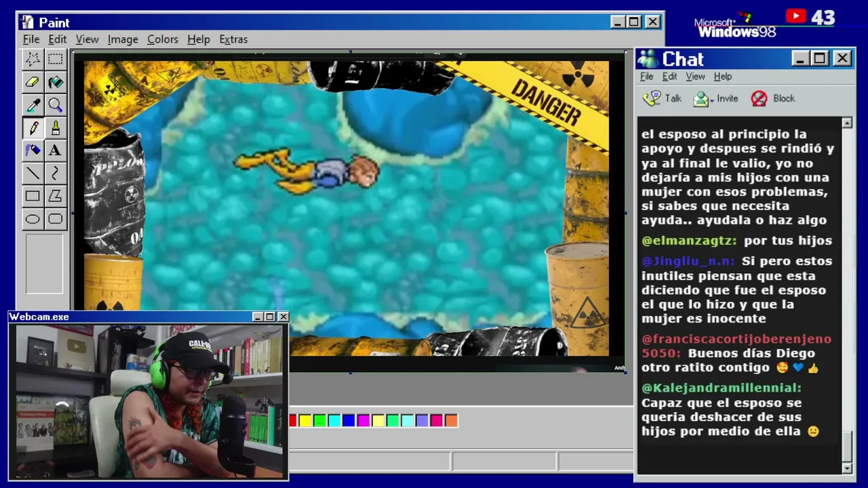Screen dimensions: 868x488
Task: Select the Rounded Rectangle tool
Action: pyautogui.click(x=56, y=219)
